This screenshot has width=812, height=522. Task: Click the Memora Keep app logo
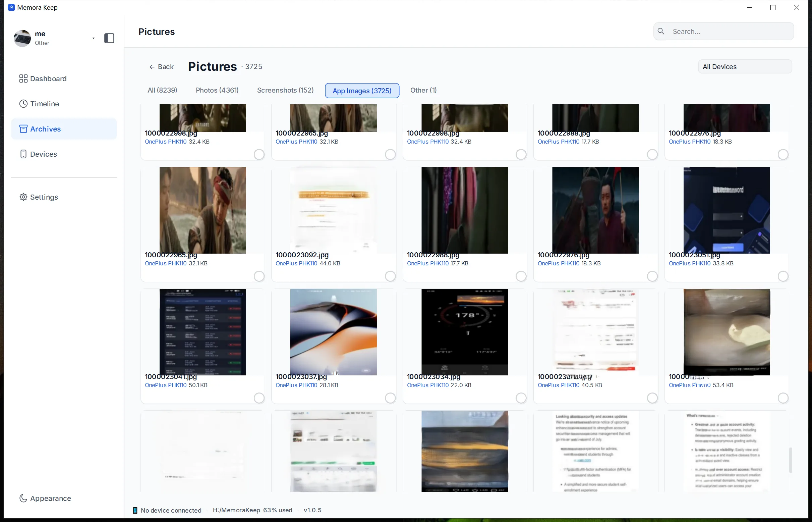(11, 7)
